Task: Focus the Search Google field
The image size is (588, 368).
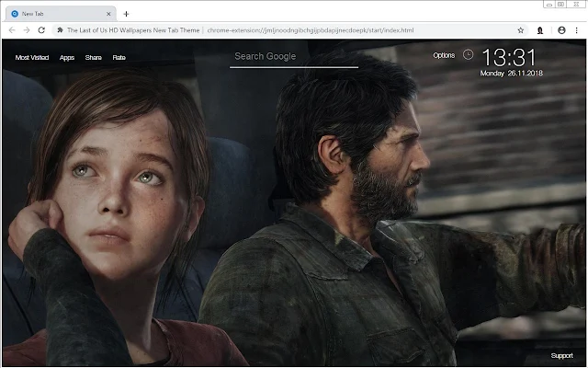Action: (x=294, y=57)
